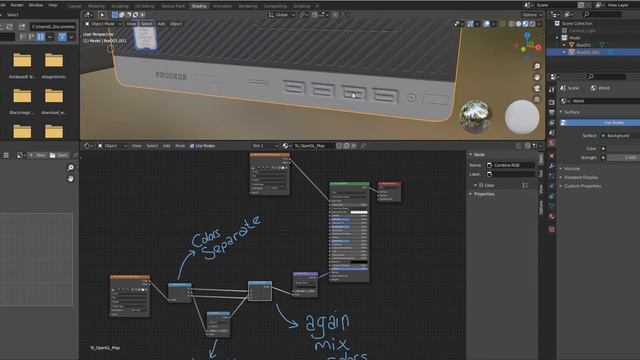The width and height of the screenshot is (640, 360).
Task: Click the viewport zoom magnifier icon
Action: (x=537, y=66)
